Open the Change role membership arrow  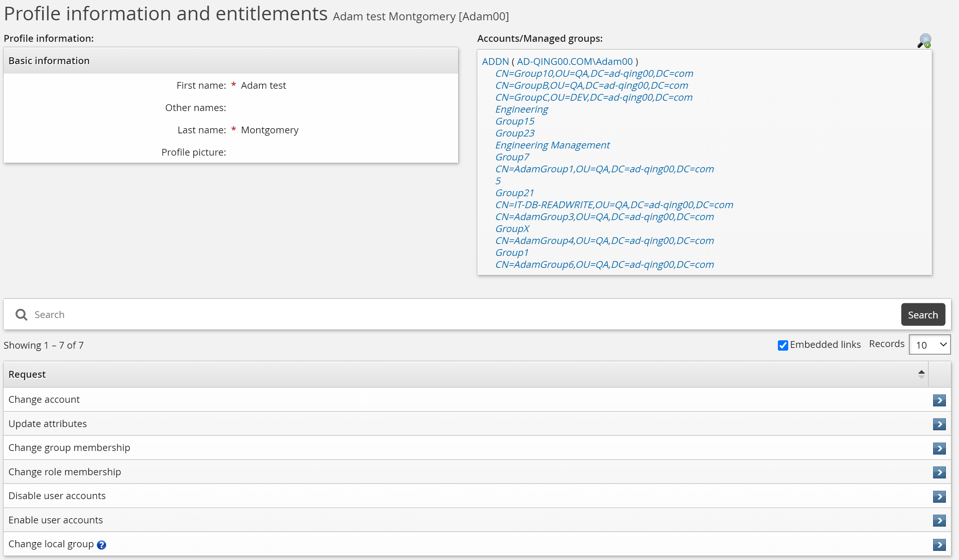coord(939,472)
